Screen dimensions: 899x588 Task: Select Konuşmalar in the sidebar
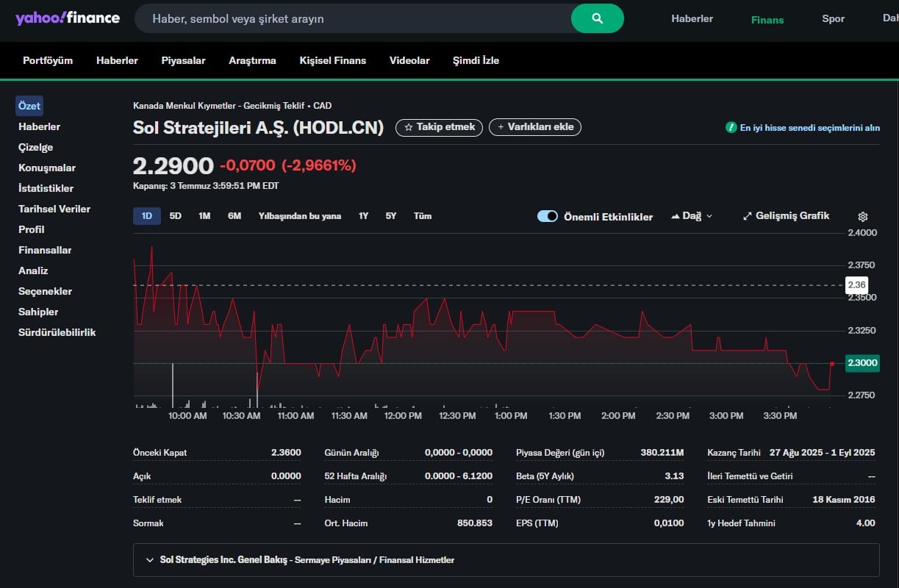47,168
